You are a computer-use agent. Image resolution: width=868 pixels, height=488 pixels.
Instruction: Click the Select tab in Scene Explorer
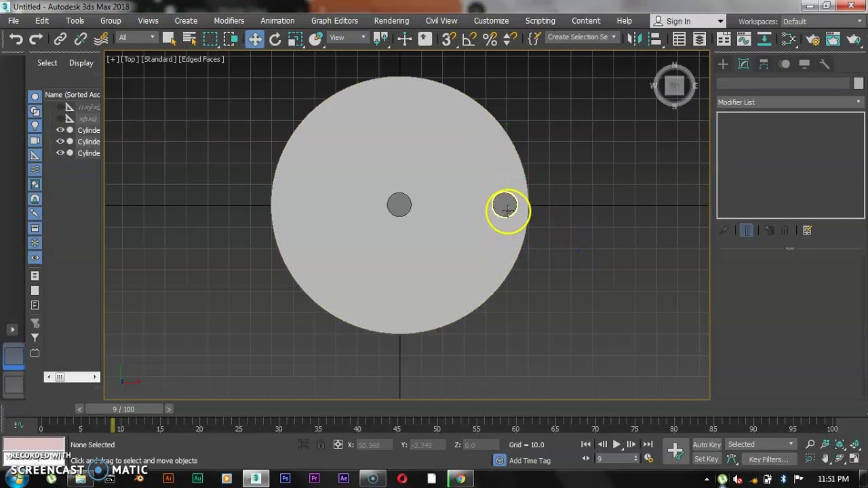pos(47,63)
